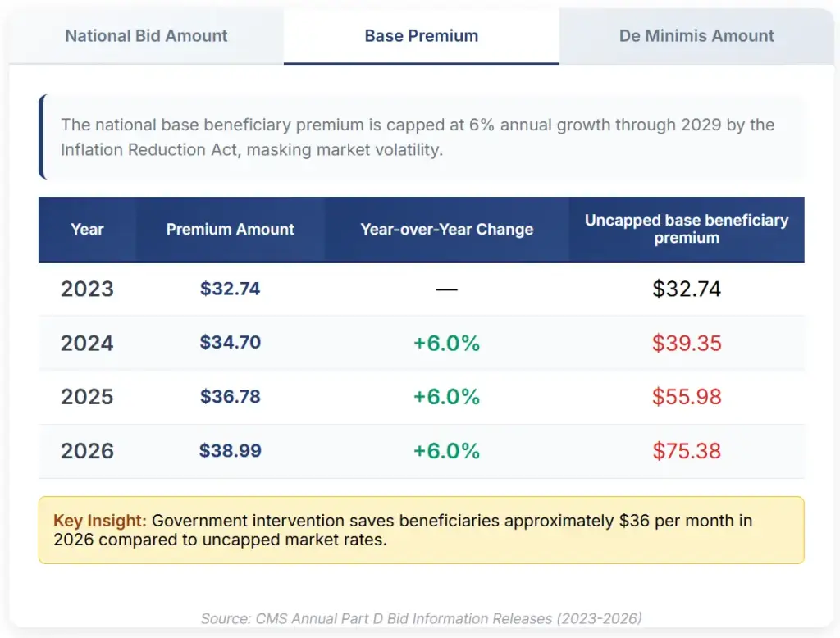Select the dash in the 2023 change column

446,289
